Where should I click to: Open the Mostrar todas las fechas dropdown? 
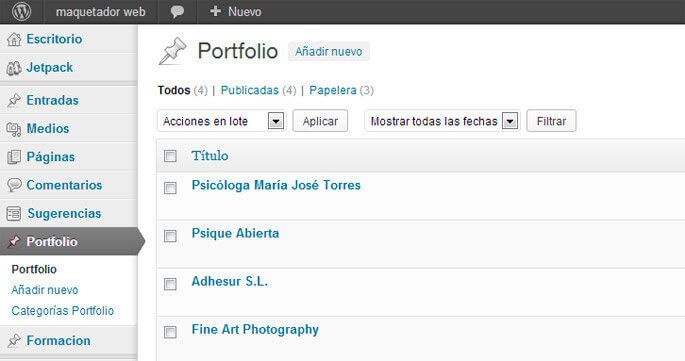[442, 121]
